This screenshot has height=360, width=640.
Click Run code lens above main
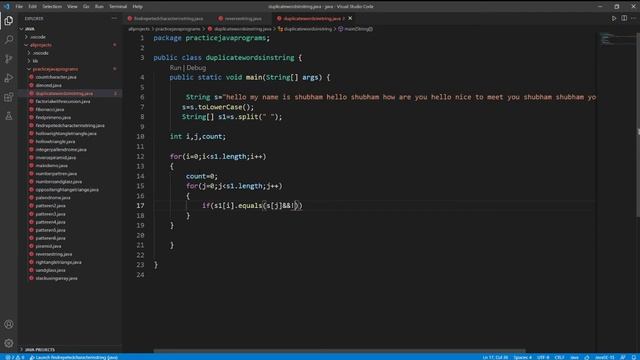(175, 68)
